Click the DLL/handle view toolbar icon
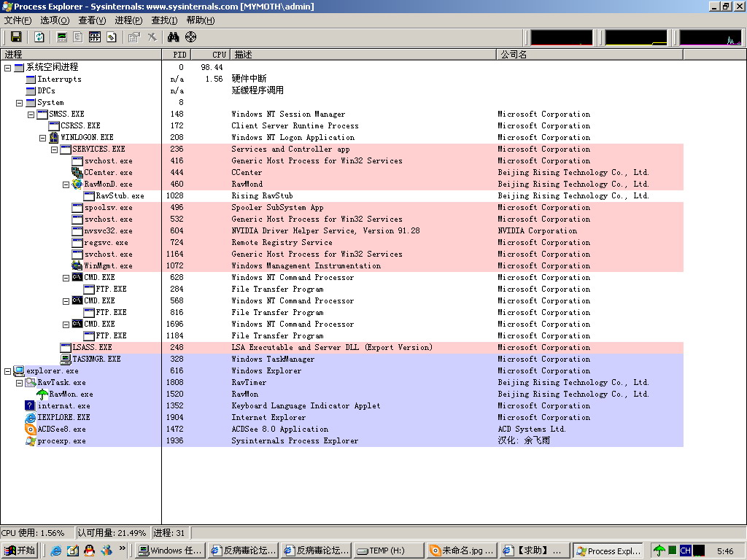Viewport: 747px width, 560px height. coord(112,37)
